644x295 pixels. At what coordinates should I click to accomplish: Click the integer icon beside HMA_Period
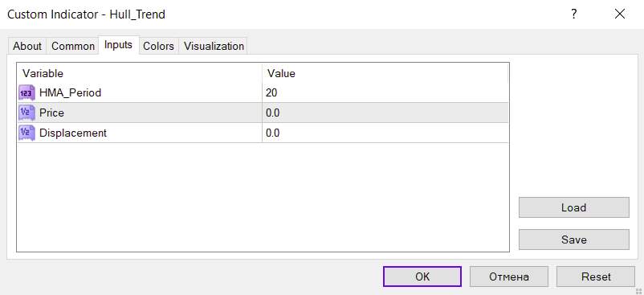click(x=26, y=93)
